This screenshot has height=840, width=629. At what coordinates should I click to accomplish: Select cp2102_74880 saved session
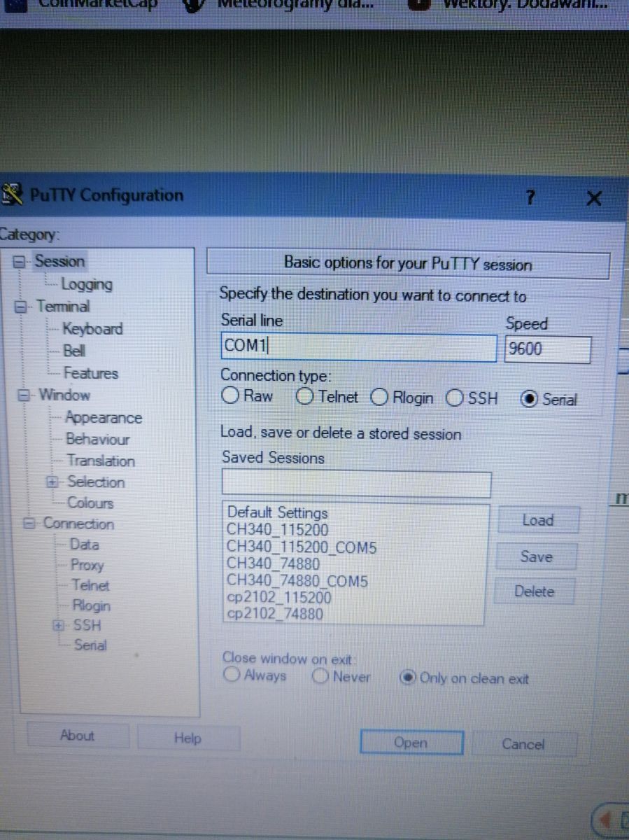(276, 615)
